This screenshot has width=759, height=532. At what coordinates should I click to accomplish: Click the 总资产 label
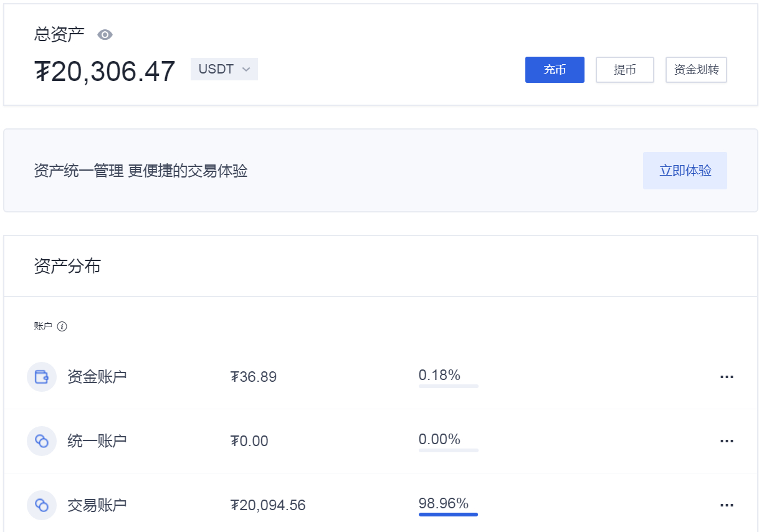59,35
